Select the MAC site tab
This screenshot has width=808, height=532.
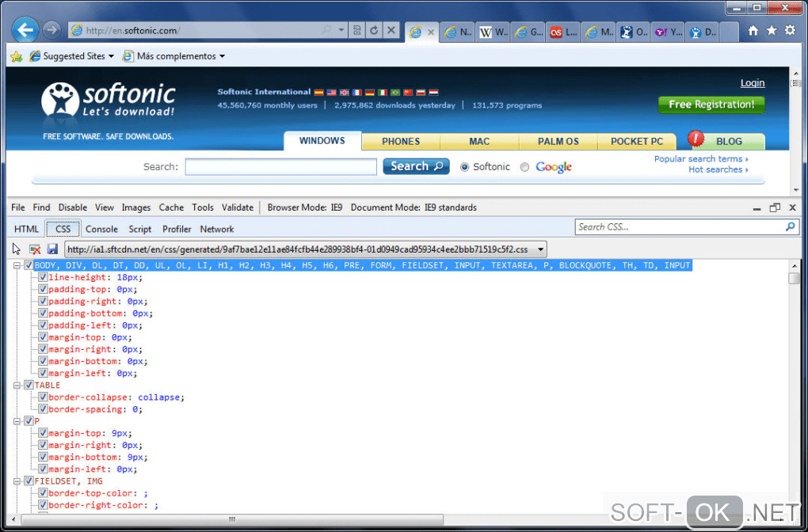(x=479, y=141)
